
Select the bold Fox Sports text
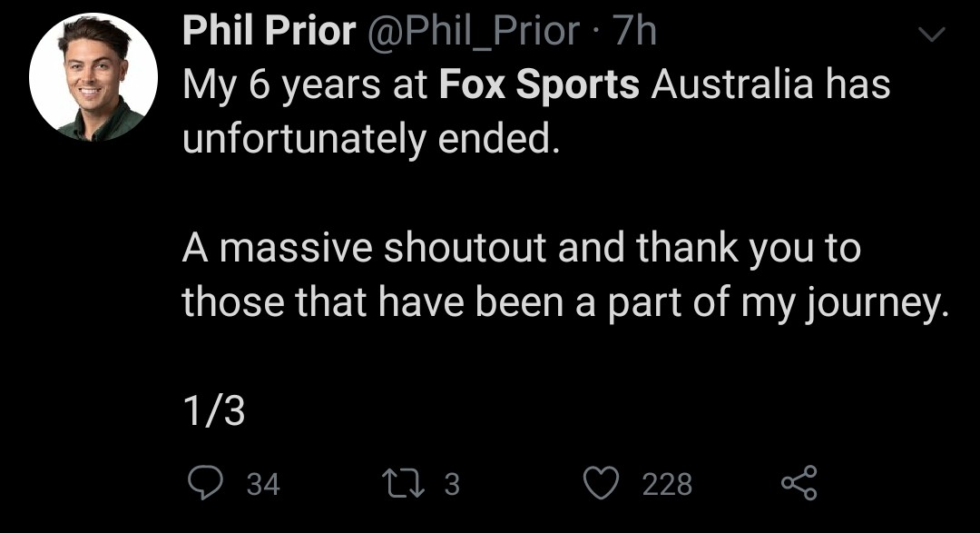pos(539,84)
